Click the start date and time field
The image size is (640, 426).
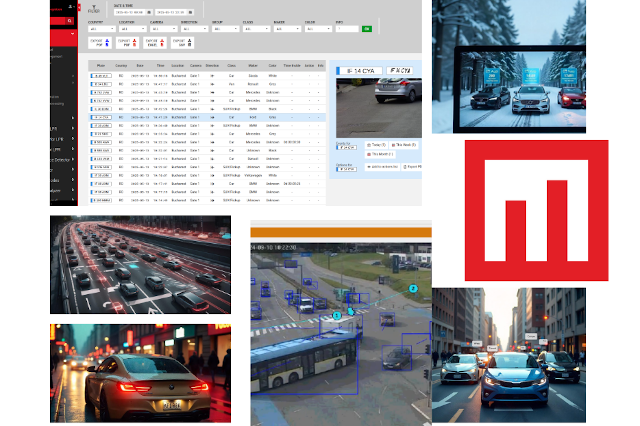[130, 12]
